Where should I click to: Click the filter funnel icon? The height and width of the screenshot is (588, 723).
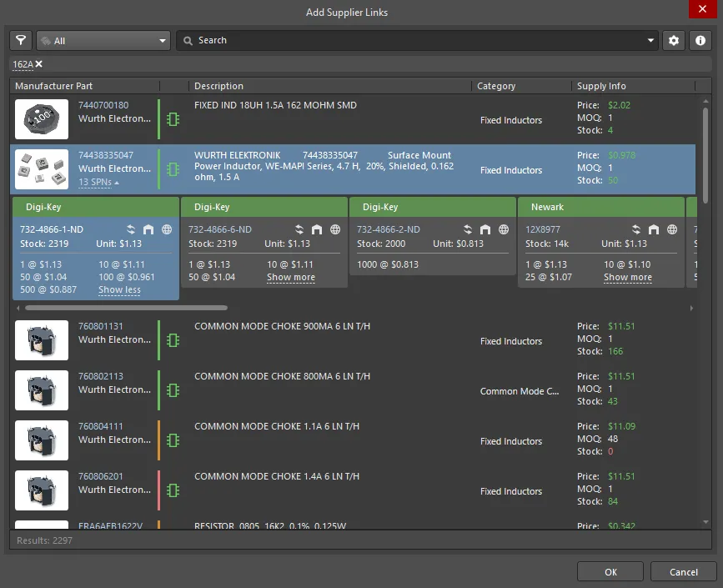point(21,40)
